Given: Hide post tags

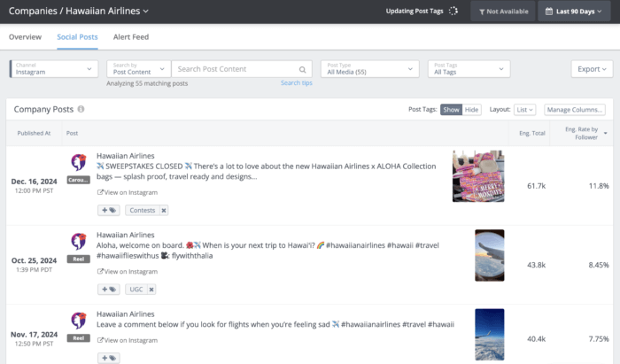Looking at the screenshot, I should point(471,110).
